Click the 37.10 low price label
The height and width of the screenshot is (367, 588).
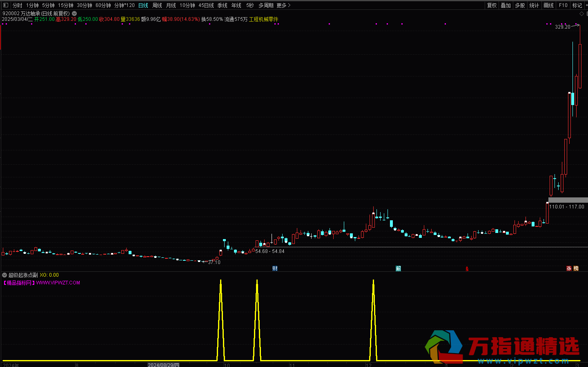[214, 262]
